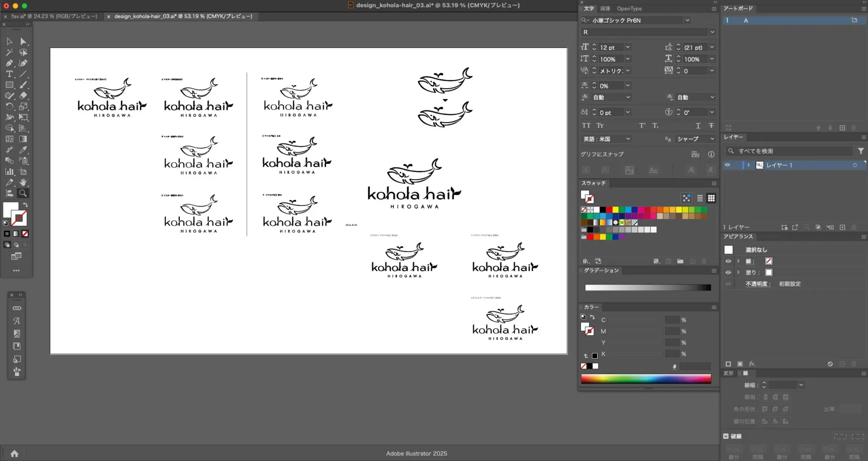868x461 pixels.
Task: Open the OpenType panel tab
Action: (x=629, y=9)
